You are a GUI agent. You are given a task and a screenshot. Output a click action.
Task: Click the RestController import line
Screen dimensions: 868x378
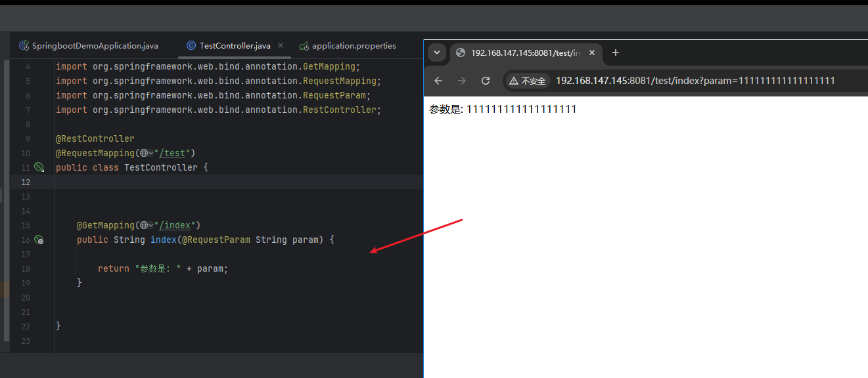click(x=218, y=110)
